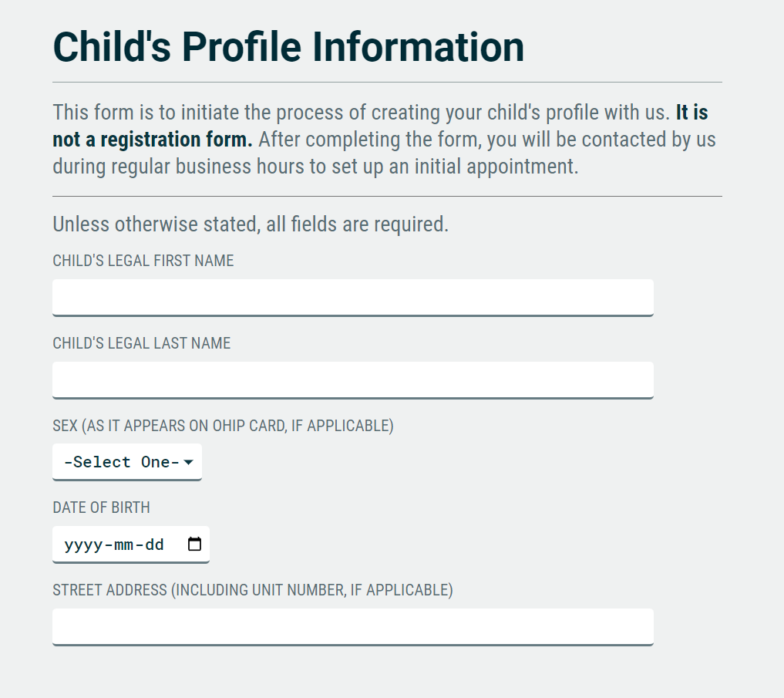Select the dd day segment of birth date

(x=154, y=545)
